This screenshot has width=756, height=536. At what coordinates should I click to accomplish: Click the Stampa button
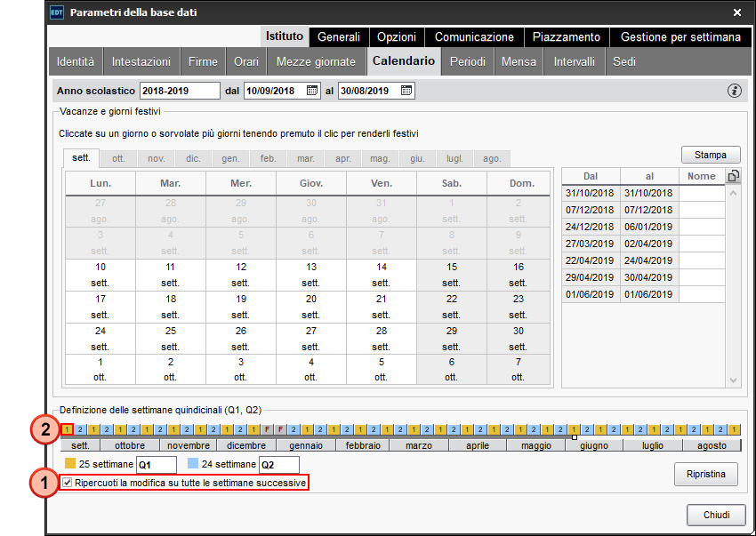tap(711, 155)
